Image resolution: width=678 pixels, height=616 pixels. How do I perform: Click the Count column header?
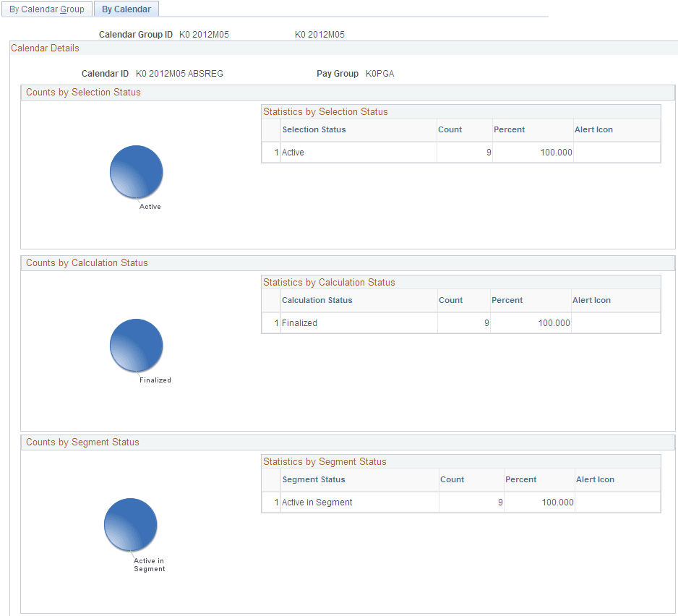[449, 129]
